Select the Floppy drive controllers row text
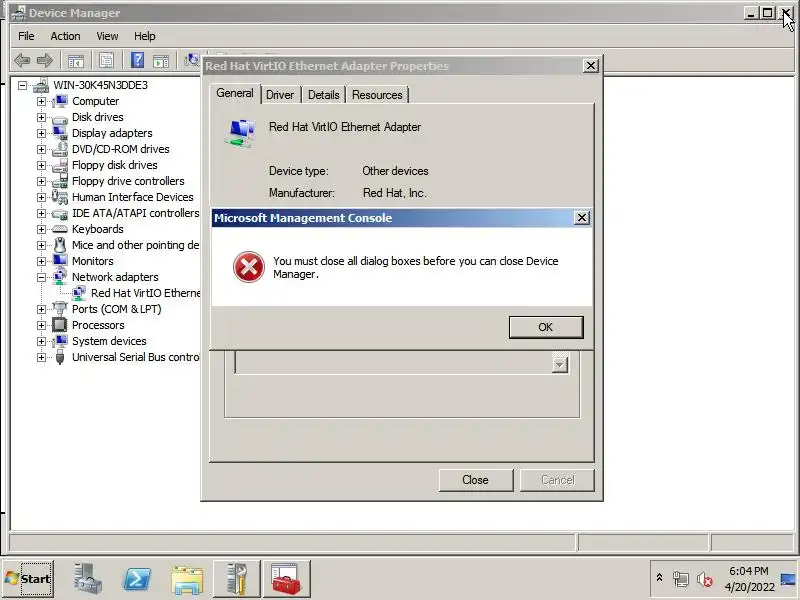800x600 pixels. coord(128,181)
